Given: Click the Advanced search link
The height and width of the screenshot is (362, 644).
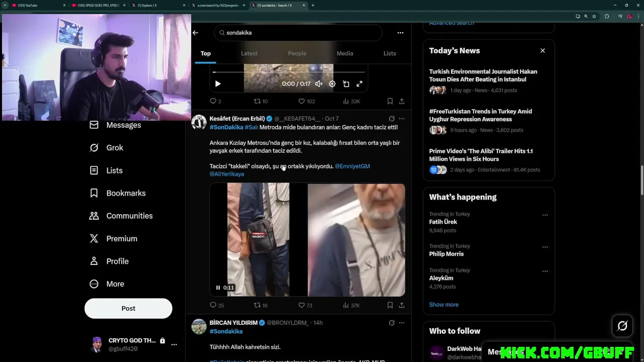Looking at the screenshot, I should click(x=451, y=23).
